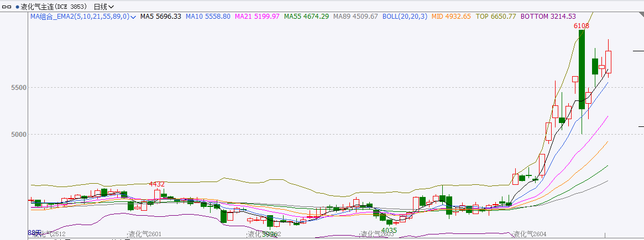The image size is (644, 240).
Task: Click the 6108 high price marker
Action: click(581, 26)
